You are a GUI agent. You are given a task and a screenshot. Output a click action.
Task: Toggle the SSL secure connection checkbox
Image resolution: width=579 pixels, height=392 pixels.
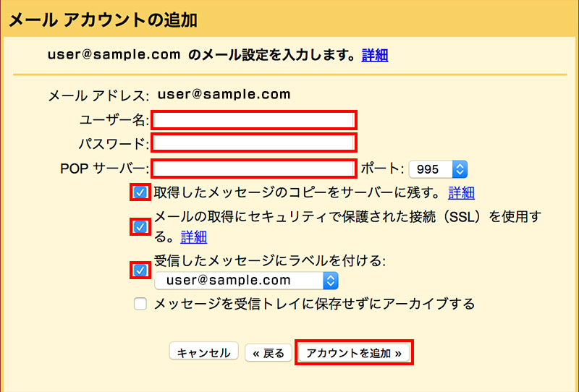(140, 227)
